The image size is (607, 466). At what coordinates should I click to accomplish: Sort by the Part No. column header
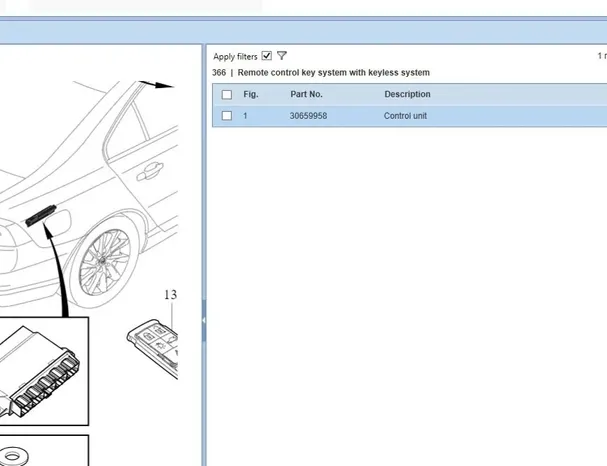[x=306, y=95]
